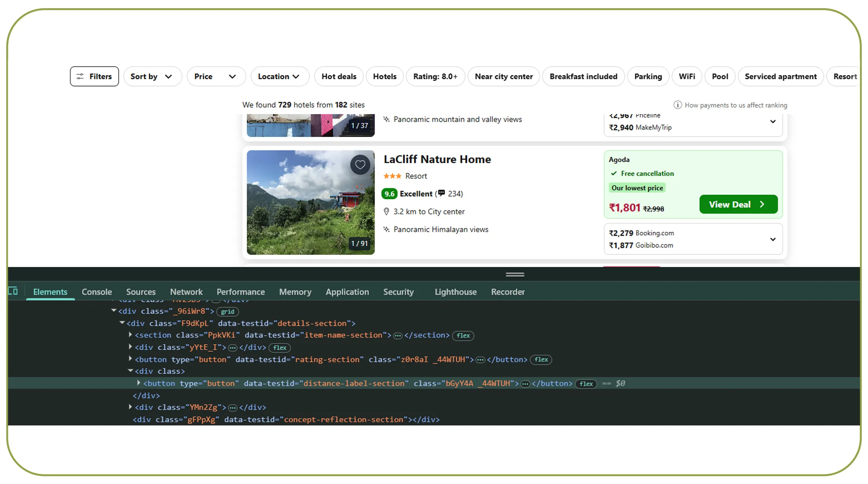The image size is (868, 484).
Task: Collapse the empty-class div node
Action: click(x=130, y=371)
